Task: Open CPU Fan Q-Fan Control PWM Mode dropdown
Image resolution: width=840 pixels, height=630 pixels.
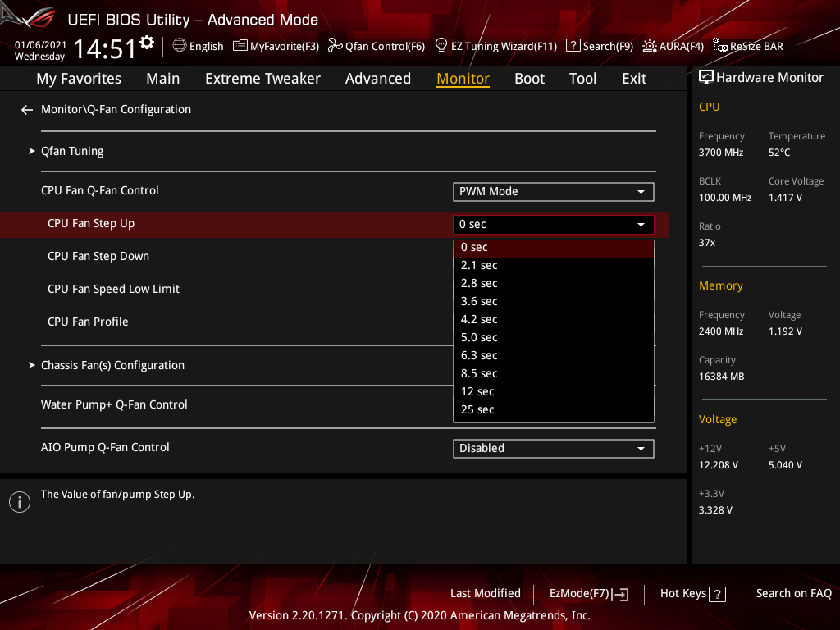Action: click(x=554, y=192)
